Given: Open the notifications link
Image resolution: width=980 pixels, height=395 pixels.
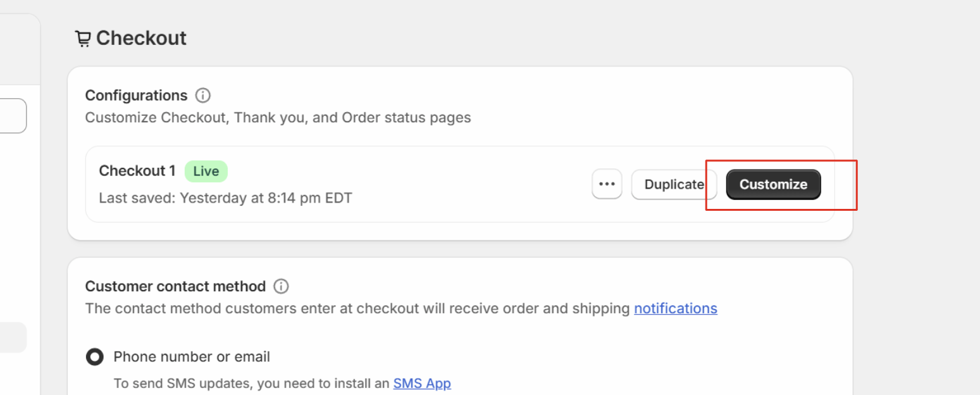Looking at the screenshot, I should click(x=675, y=308).
